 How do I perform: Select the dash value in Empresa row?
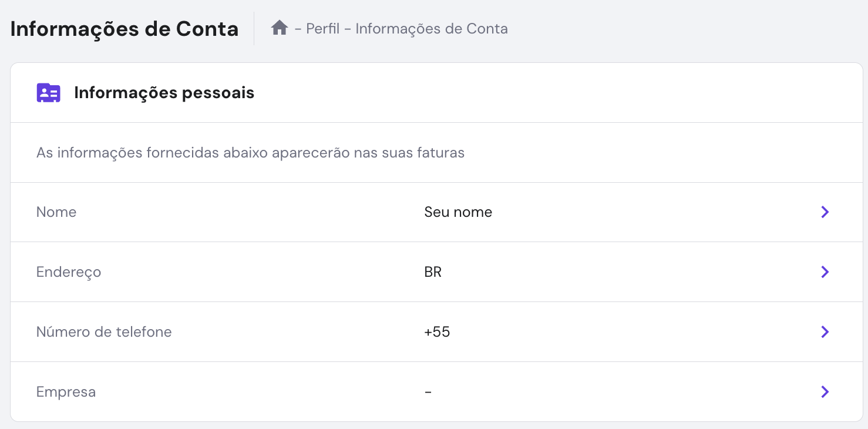[x=428, y=392]
